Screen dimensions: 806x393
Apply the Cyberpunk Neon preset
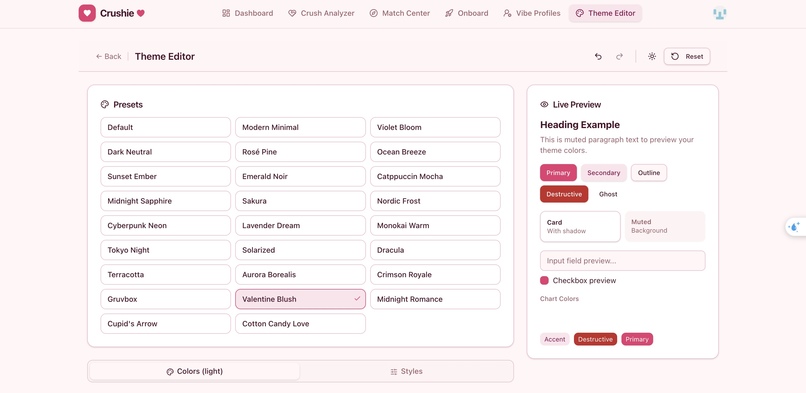pyautogui.click(x=166, y=226)
